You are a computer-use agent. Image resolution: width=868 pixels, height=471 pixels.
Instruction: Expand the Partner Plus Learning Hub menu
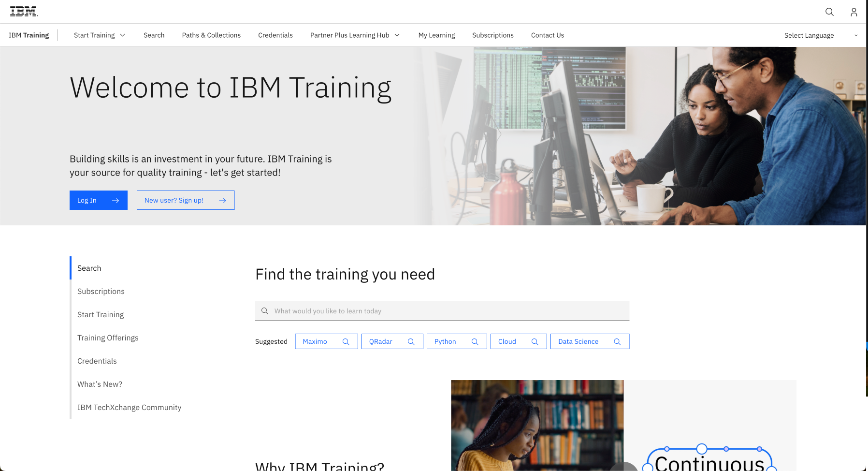point(355,35)
